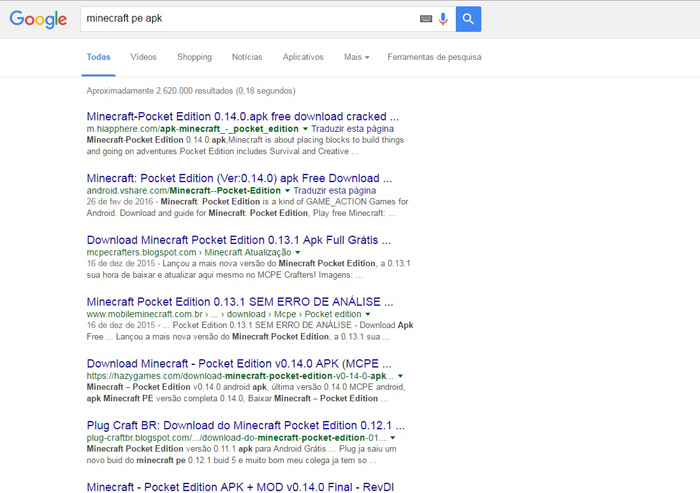Open 'Minecraft-Pocket Edition 0.14.0.apk free download cracked' result

(x=243, y=117)
